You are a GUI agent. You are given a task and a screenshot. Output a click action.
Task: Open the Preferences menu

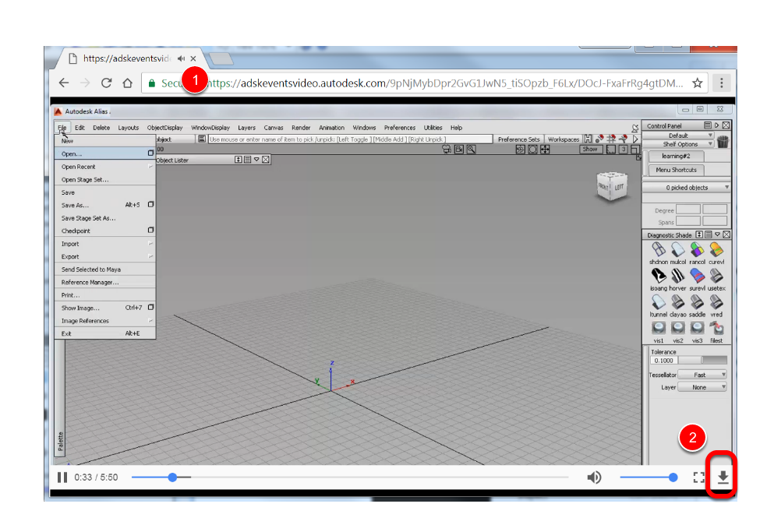[x=400, y=128]
